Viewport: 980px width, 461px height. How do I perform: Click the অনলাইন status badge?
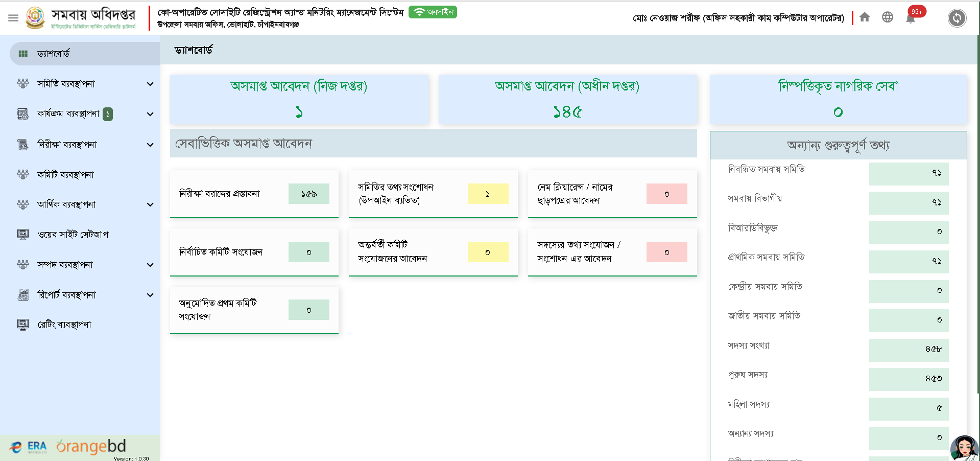coord(433,12)
